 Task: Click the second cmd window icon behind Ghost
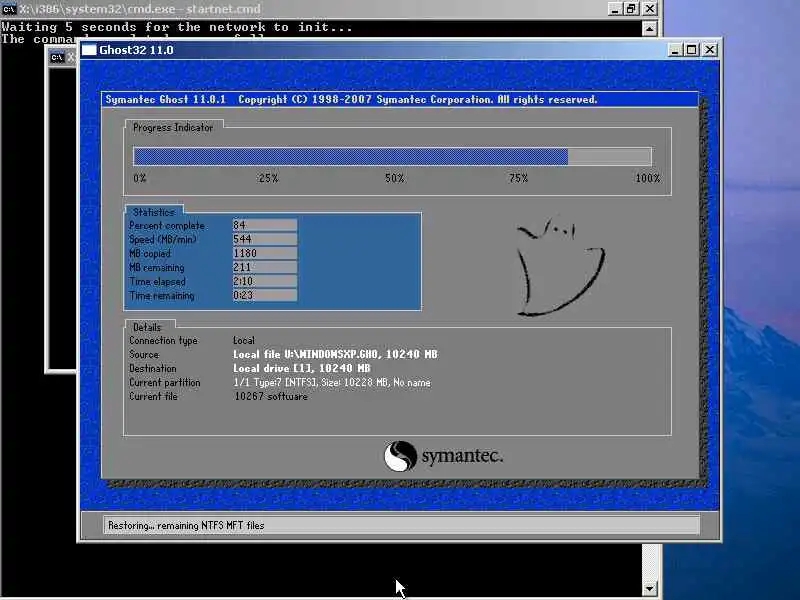(x=57, y=57)
